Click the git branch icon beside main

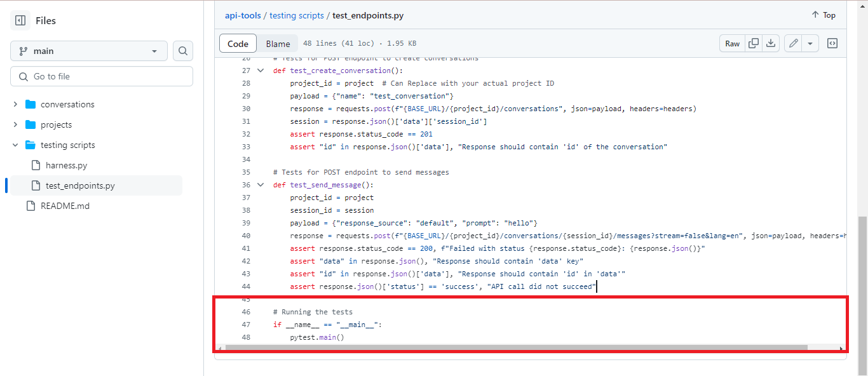24,51
